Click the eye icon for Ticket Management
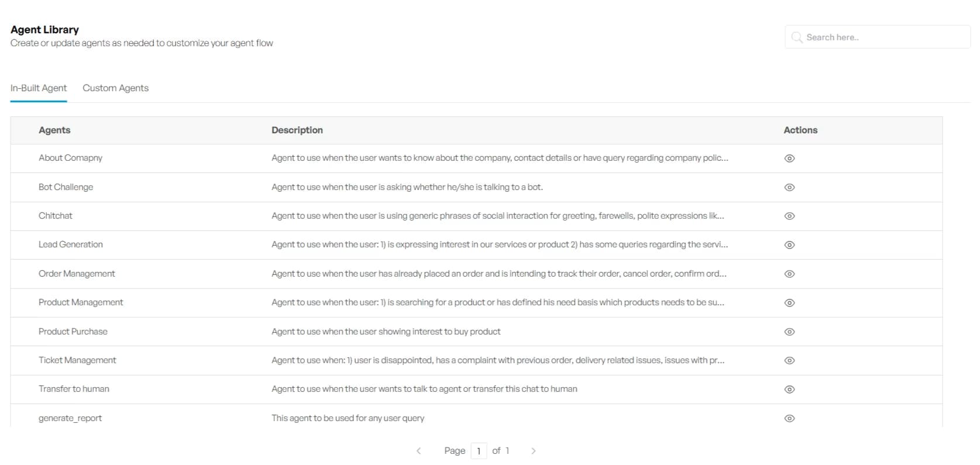The image size is (980, 465). [789, 360]
